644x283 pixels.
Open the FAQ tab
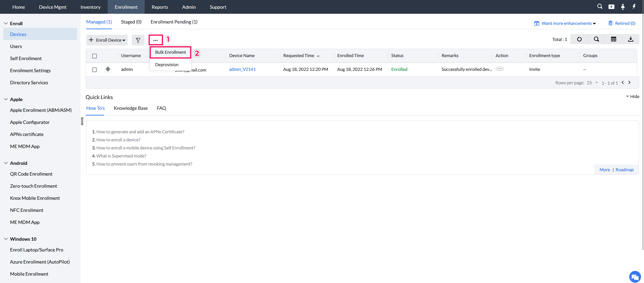point(161,108)
